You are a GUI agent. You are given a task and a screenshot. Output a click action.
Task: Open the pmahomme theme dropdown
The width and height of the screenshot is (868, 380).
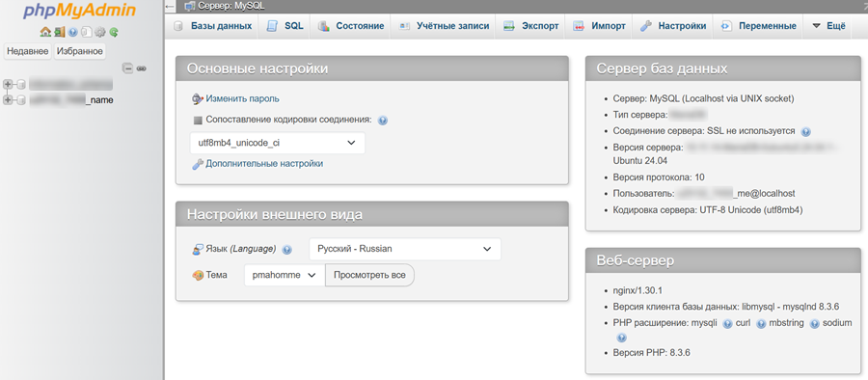click(285, 275)
